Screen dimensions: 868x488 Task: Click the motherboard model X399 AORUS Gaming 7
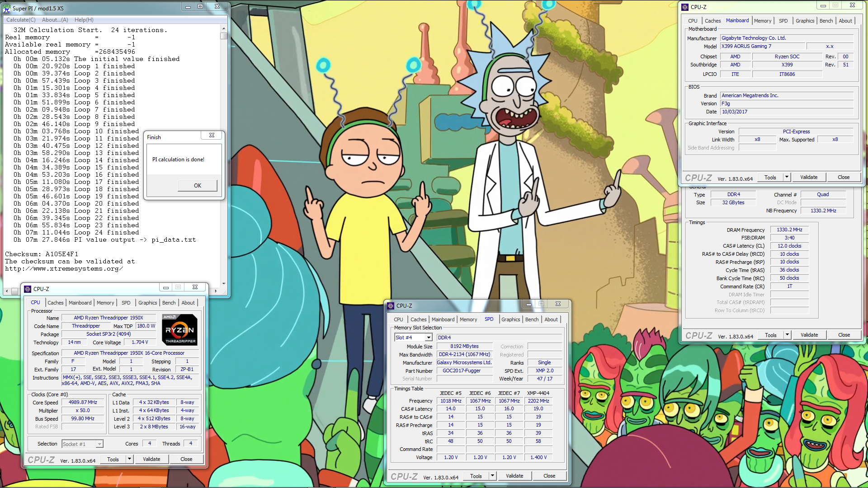pos(763,46)
